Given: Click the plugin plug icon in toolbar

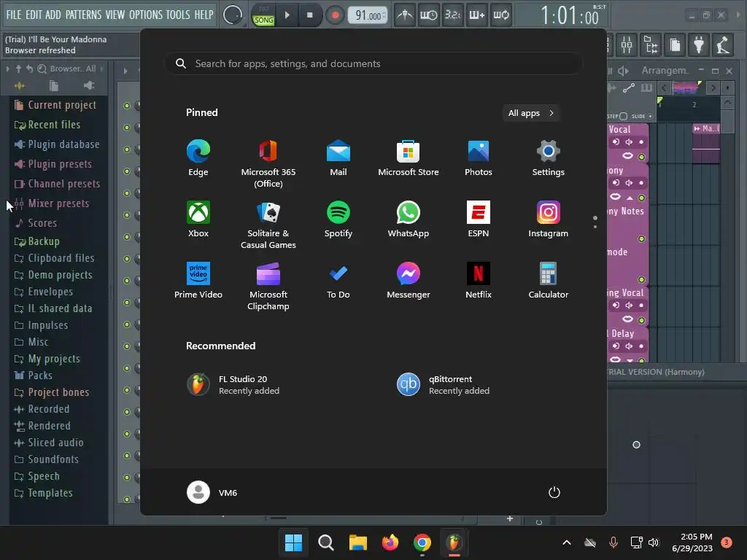Looking at the screenshot, I should (699, 45).
